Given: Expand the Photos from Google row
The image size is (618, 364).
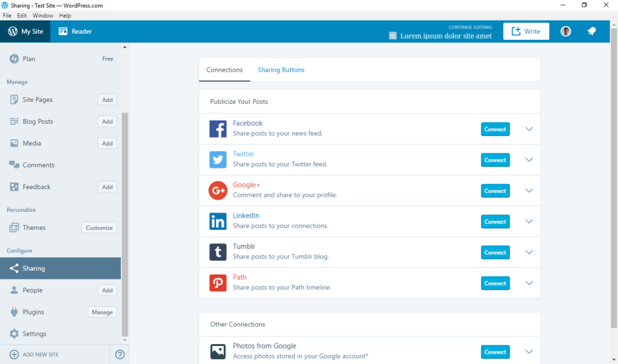Looking at the screenshot, I should click(529, 351).
